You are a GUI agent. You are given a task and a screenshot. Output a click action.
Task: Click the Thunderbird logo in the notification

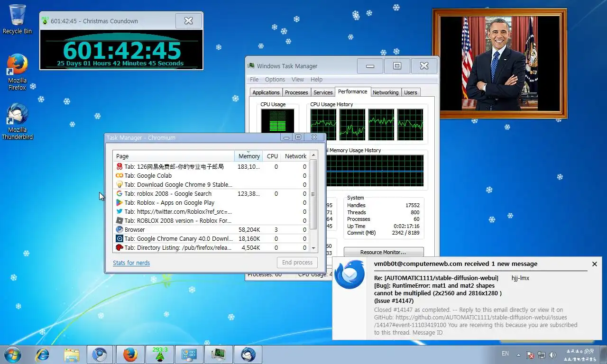coord(349,274)
